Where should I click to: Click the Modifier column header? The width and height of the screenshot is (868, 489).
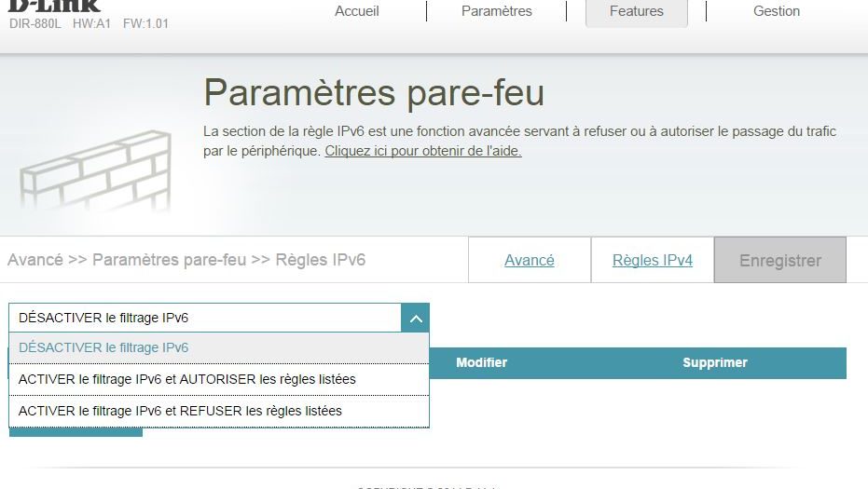(481, 363)
